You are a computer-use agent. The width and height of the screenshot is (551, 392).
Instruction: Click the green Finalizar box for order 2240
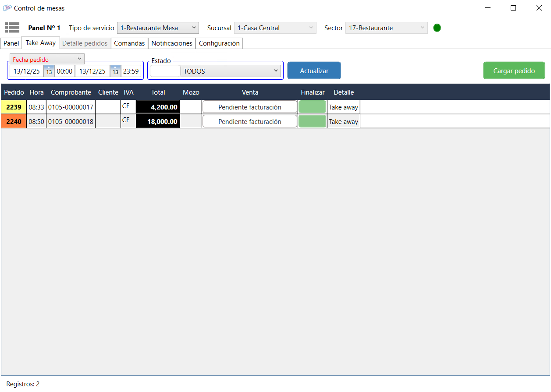312,122
